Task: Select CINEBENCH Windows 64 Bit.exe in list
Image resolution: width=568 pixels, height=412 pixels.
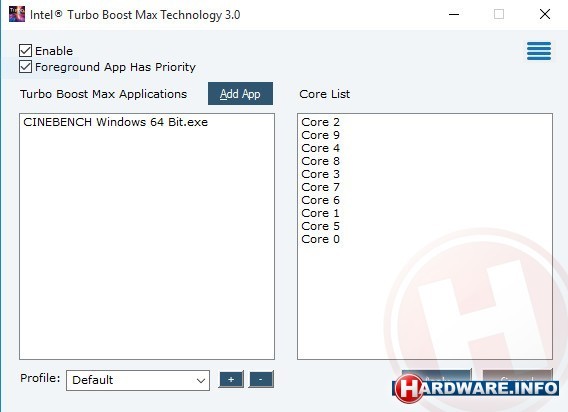Action: (116, 122)
